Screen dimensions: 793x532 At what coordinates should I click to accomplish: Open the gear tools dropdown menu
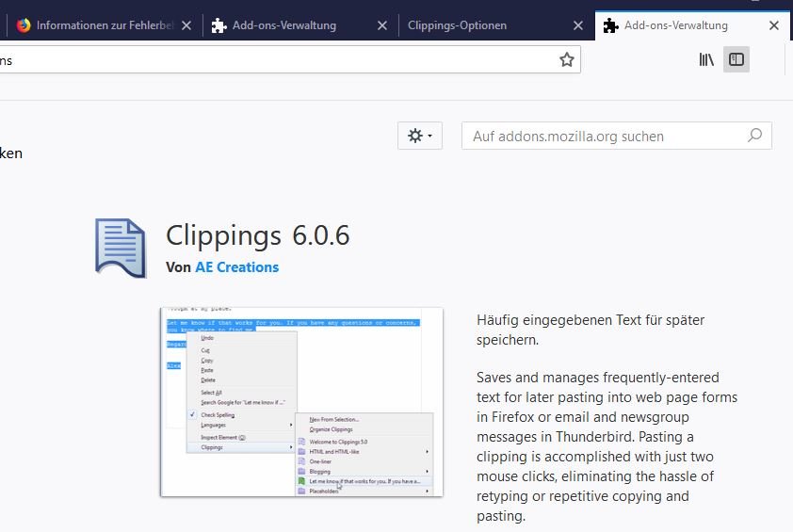tap(420, 136)
